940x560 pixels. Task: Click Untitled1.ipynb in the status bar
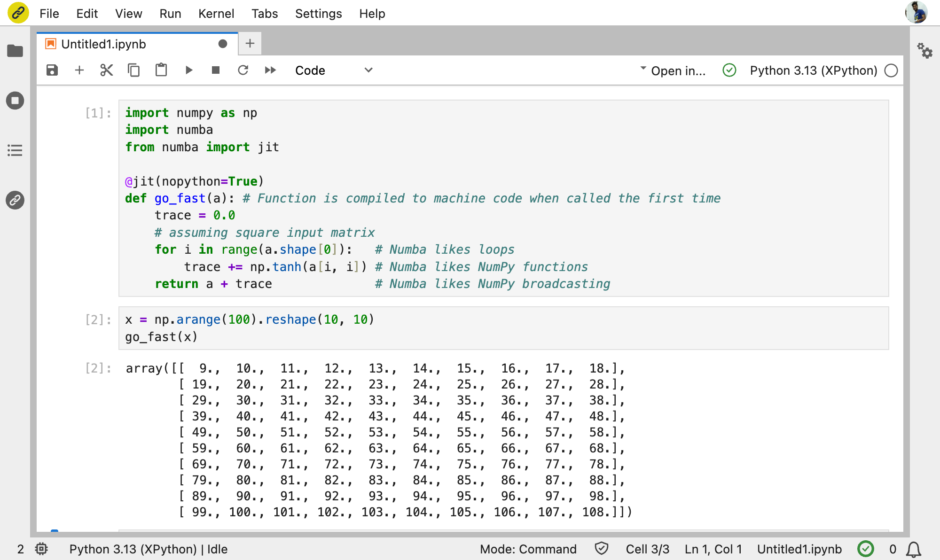tap(799, 549)
